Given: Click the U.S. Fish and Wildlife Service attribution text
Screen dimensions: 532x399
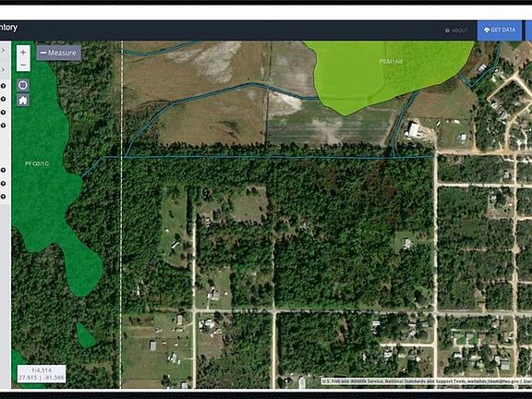Looking at the screenshot, I should 426,381.
